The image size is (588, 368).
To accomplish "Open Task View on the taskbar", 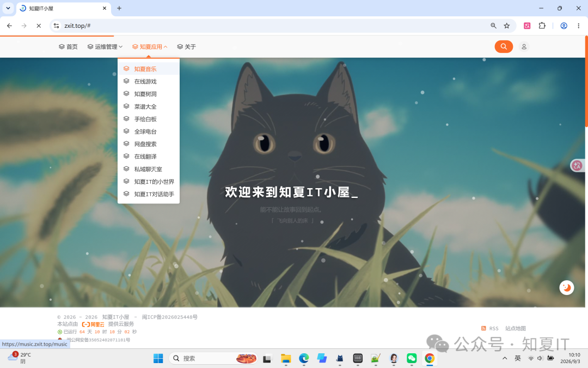I will click(267, 359).
